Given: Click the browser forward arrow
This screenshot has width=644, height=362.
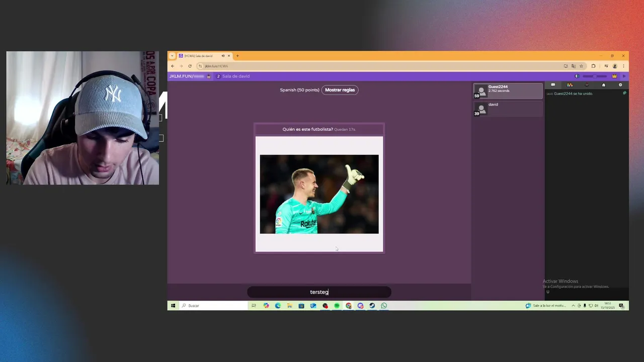Looking at the screenshot, I should tap(181, 66).
